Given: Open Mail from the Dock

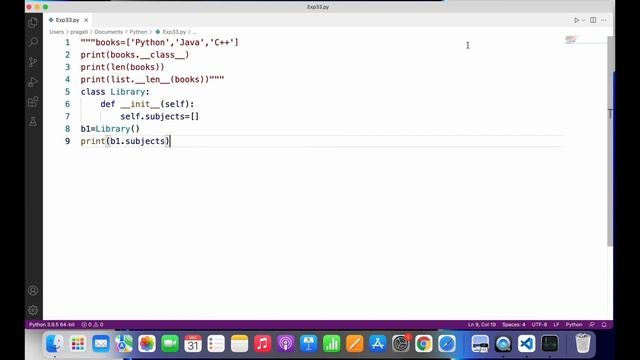Looking at the screenshot, I should [x=101, y=344].
